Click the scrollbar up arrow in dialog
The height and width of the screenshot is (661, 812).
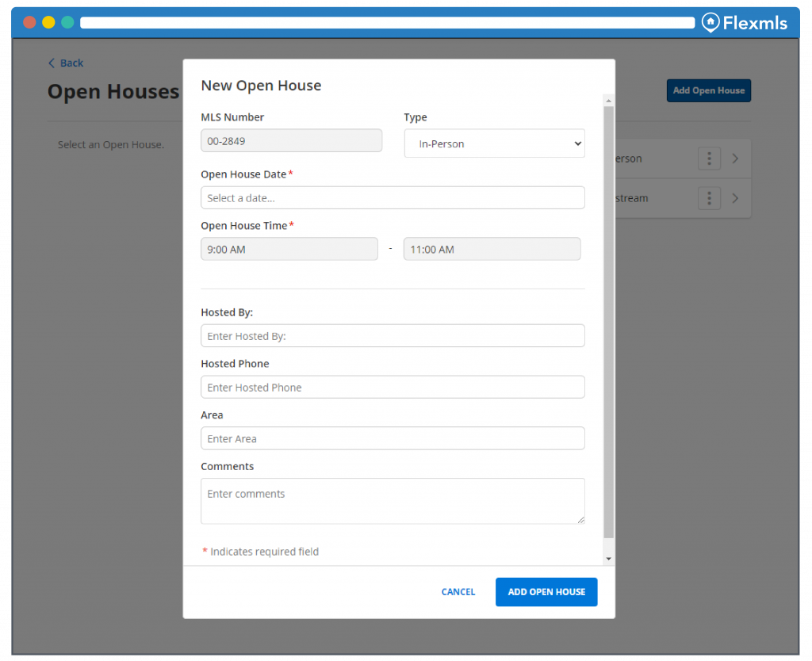coord(608,101)
